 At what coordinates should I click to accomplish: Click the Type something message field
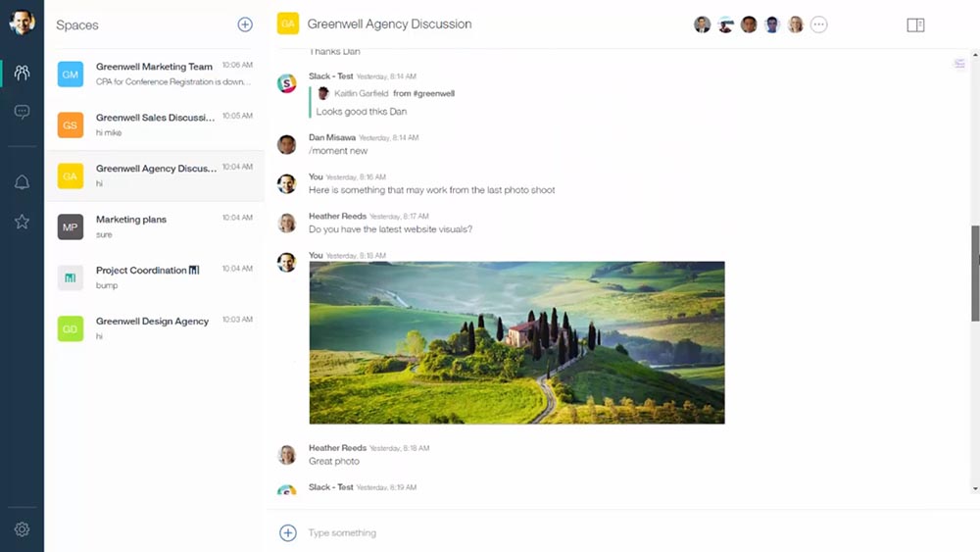pos(588,532)
